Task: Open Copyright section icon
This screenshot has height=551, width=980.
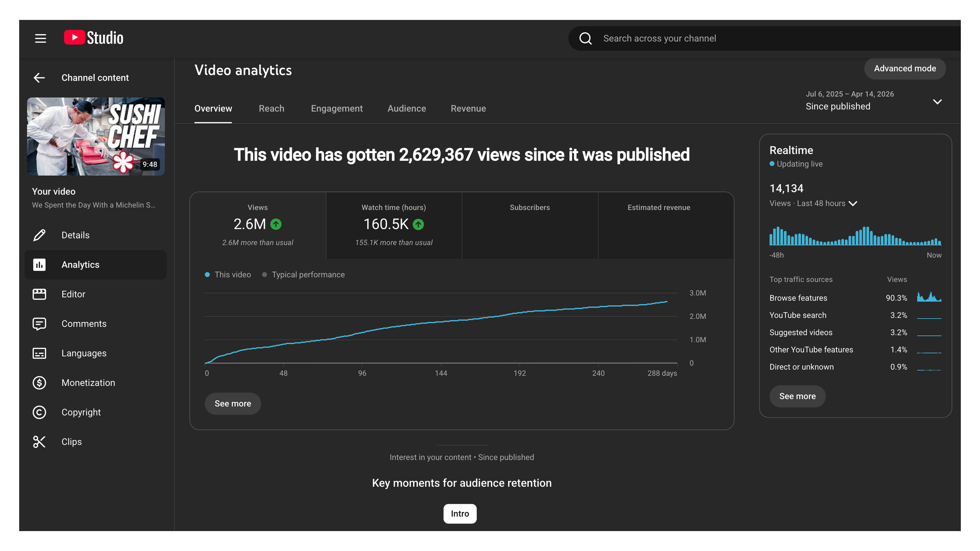Action: pos(39,412)
